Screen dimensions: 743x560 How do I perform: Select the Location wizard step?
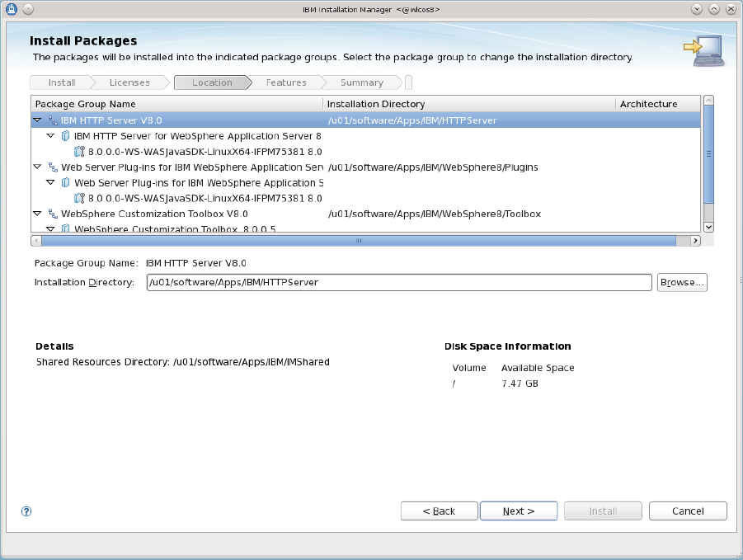(212, 82)
